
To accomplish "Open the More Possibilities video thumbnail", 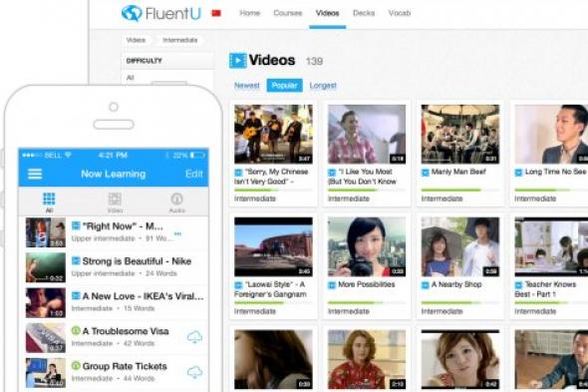I will 367,246.
